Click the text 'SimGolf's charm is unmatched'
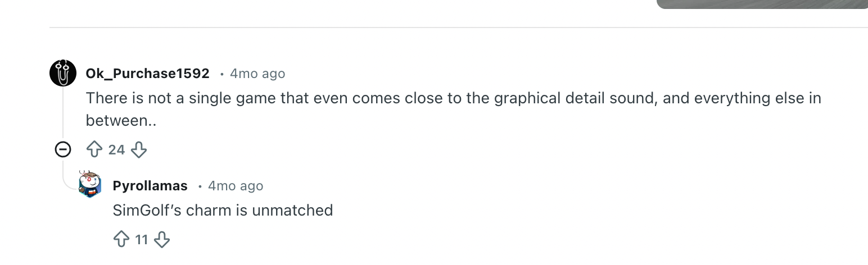 pyautogui.click(x=223, y=211)
